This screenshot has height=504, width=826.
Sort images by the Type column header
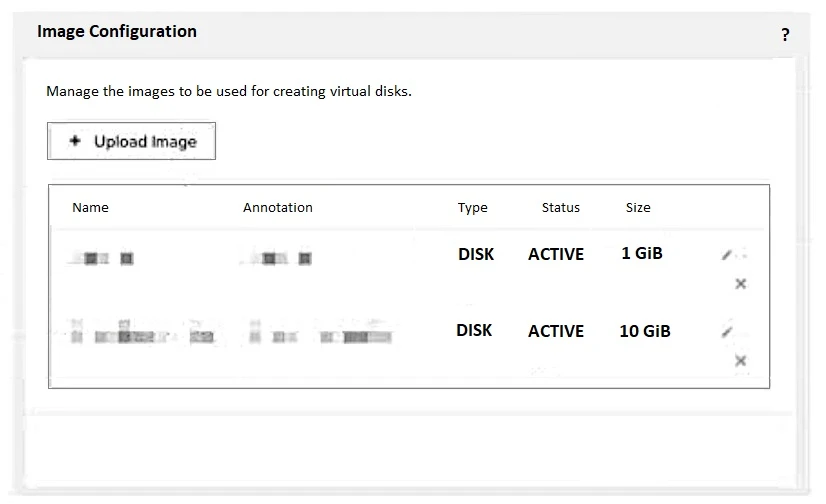click(x=472, y=208)
